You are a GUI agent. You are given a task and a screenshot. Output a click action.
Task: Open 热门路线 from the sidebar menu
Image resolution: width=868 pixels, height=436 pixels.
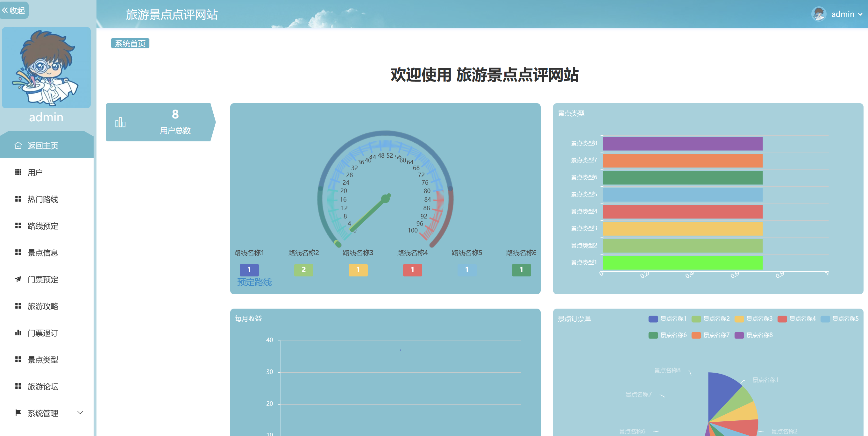coord(43,199)
